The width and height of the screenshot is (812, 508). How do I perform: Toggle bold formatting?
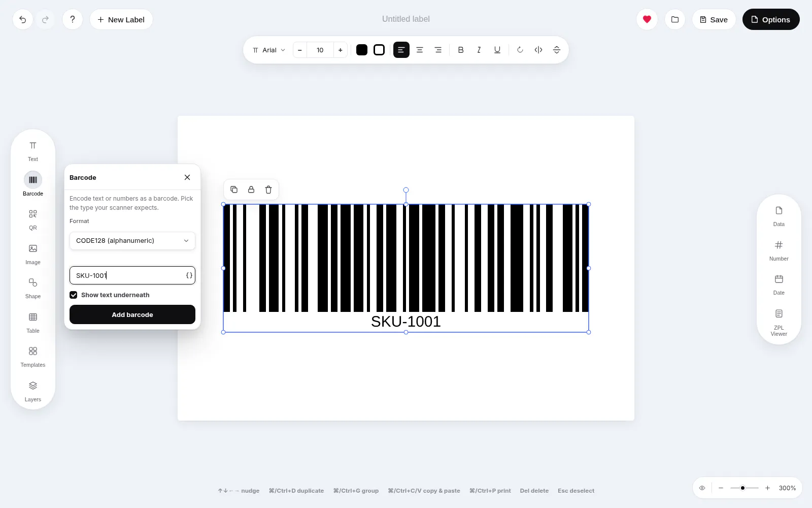[x=461, y=50]
